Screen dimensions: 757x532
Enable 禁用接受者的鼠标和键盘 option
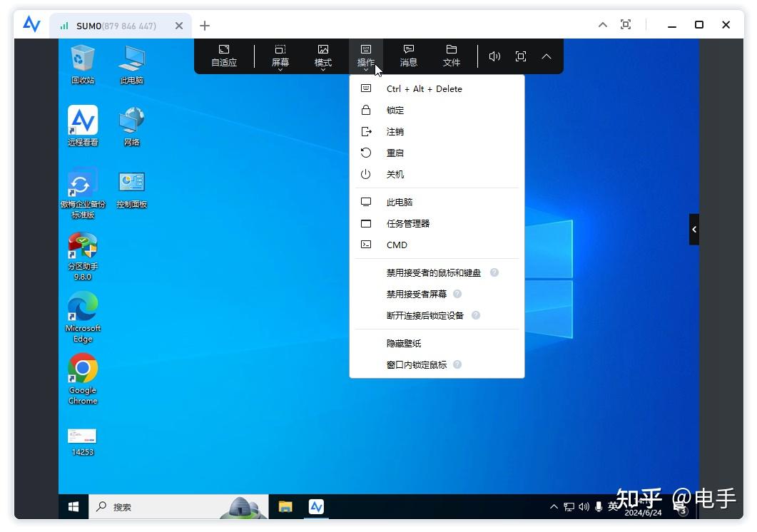point(432,272)
